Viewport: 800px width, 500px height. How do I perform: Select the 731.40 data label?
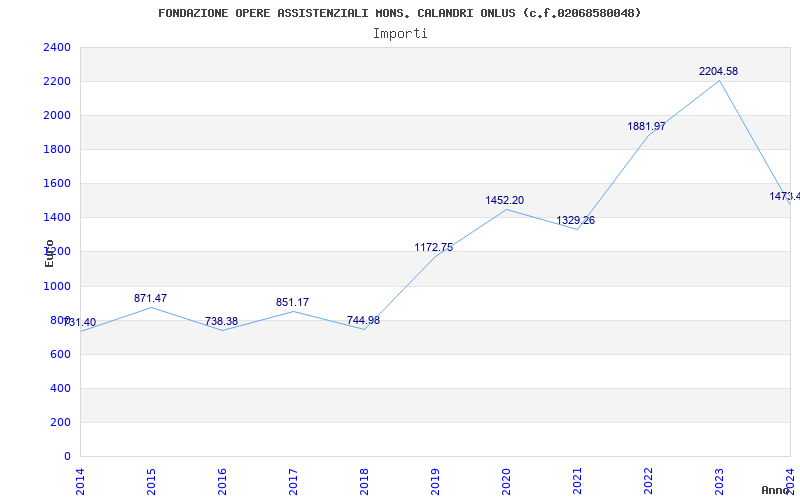(x=80, y=322)
